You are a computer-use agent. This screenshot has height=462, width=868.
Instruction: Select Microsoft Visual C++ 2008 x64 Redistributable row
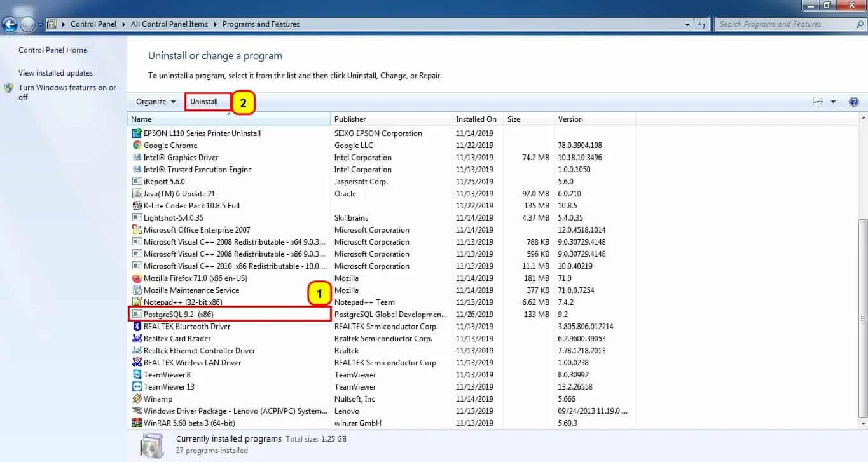[383, 242]
